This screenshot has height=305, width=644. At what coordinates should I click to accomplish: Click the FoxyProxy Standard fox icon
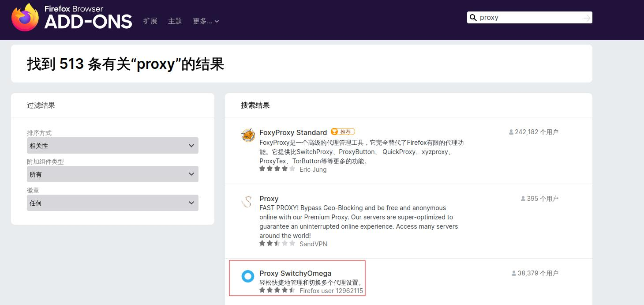point(248,135)
